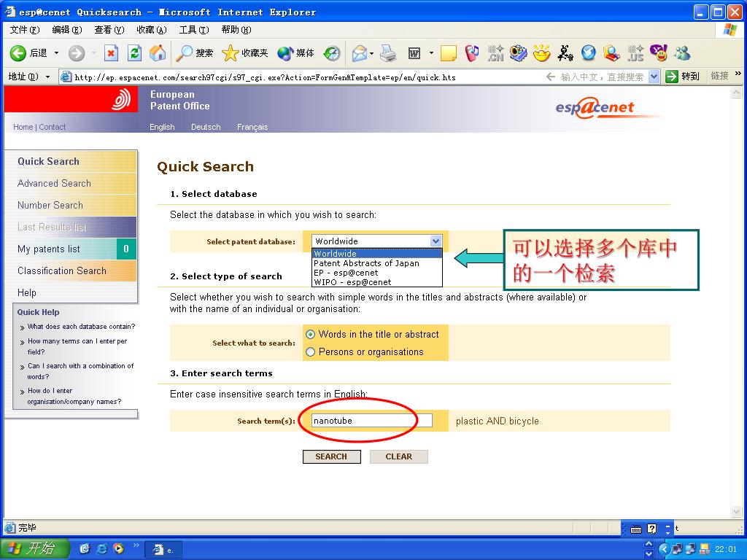
Task: Click the blue globe circle toolbar icon
Action: 589,53
